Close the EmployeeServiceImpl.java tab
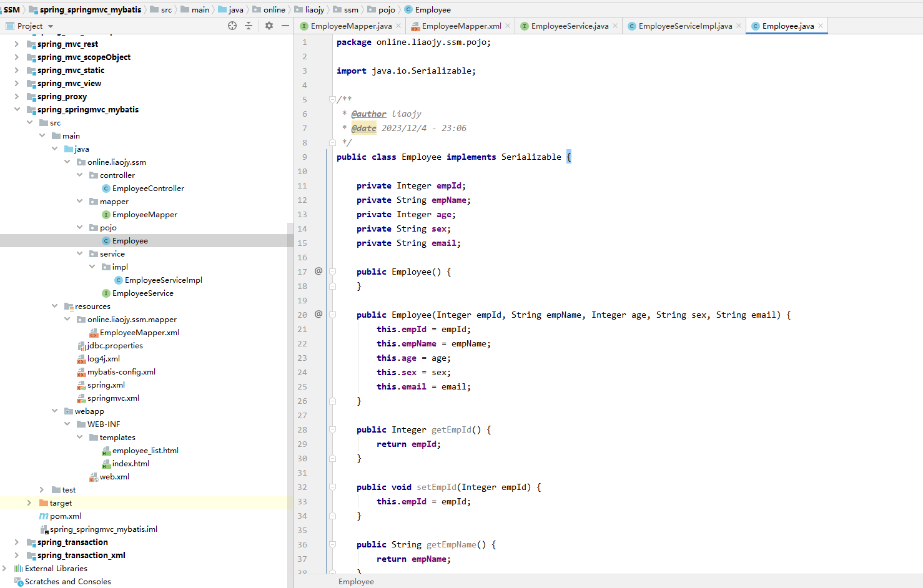Image resolution: width=923 pixels, height=588 pixels. 739,26
